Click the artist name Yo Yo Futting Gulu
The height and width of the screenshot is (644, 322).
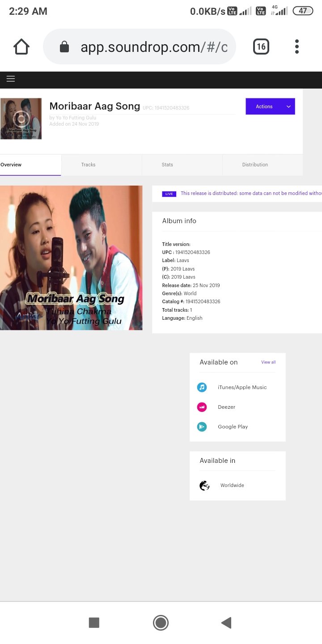click(x=76, y=118)
